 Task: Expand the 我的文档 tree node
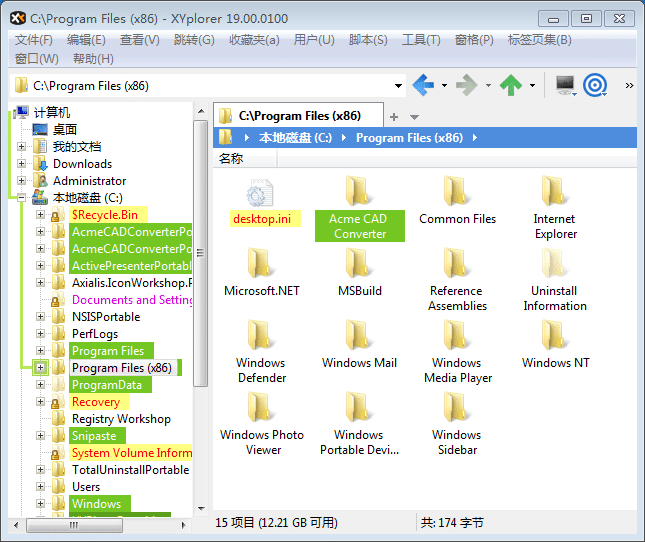[x=21, y=146]
